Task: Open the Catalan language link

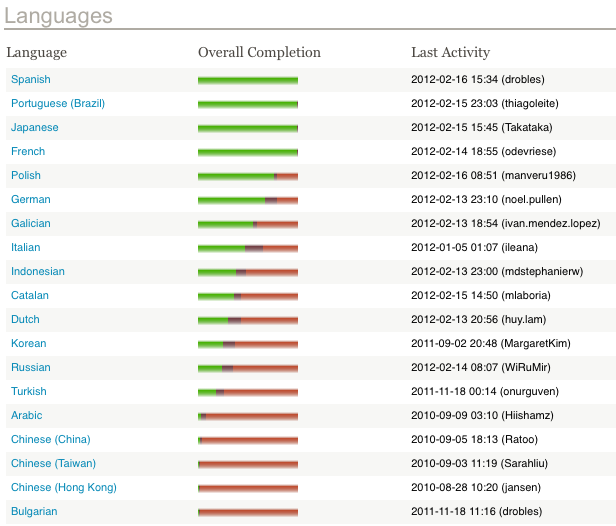Action: (30, 295)
